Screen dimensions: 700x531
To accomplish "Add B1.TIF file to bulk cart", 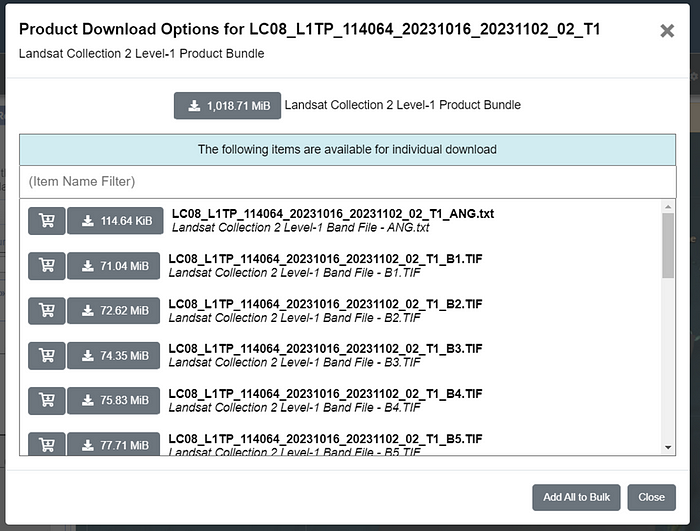I will tap(47, 266).
